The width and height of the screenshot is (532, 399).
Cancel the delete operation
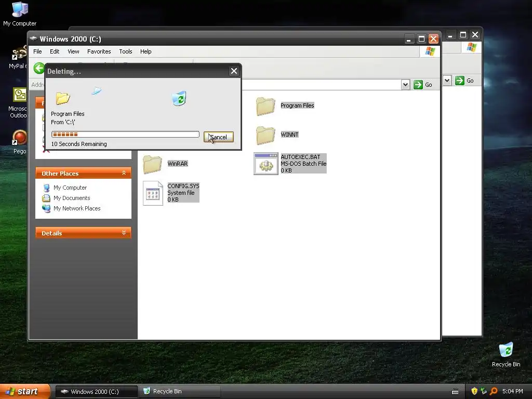[x=219, y=137]
